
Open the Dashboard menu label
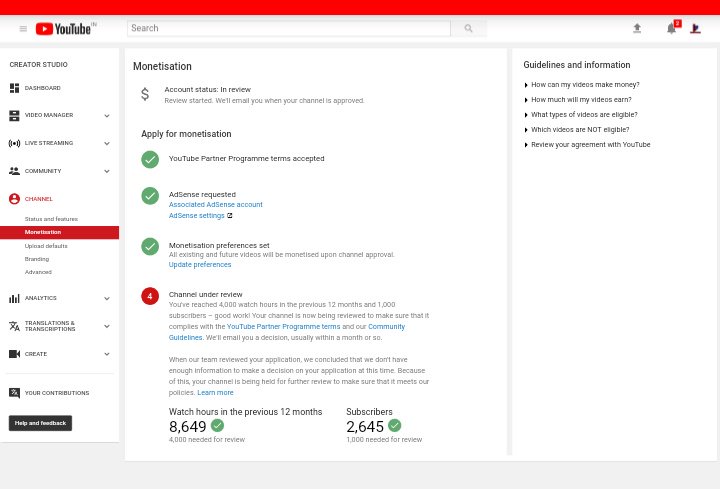click(43, 88)
